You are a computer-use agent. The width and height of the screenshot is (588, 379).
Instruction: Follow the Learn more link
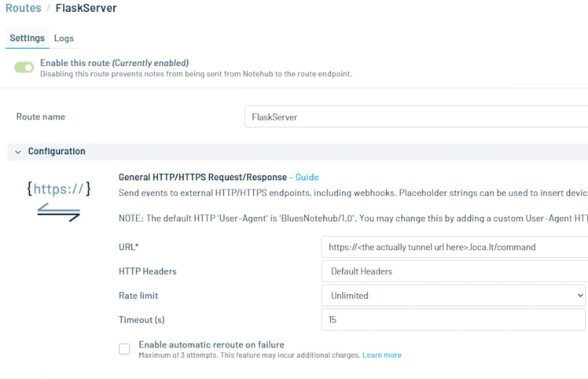click(381, 355)
